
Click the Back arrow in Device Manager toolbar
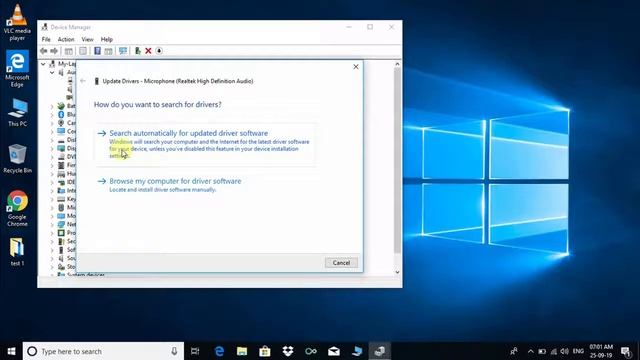[44, 51]
